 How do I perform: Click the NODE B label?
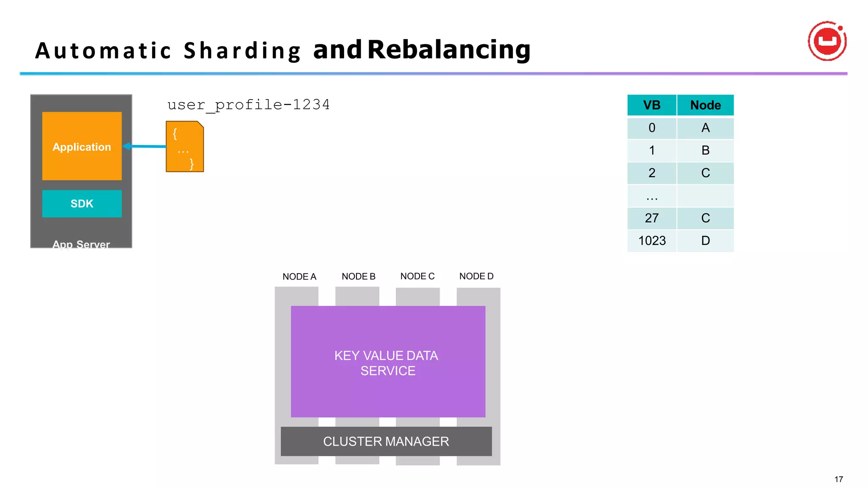(359, 277)
